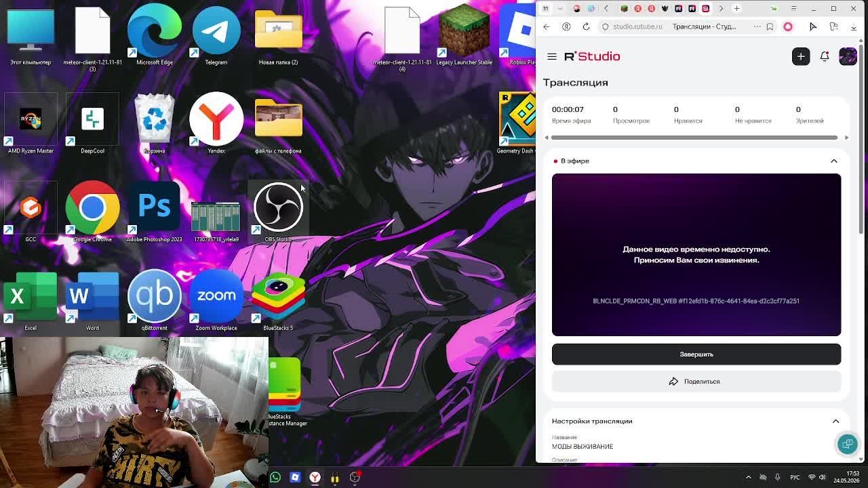The height and width of the screenshot is (488, 868).
Task: Reload the studio.rutube.ru page
Action: pos(586,26)
